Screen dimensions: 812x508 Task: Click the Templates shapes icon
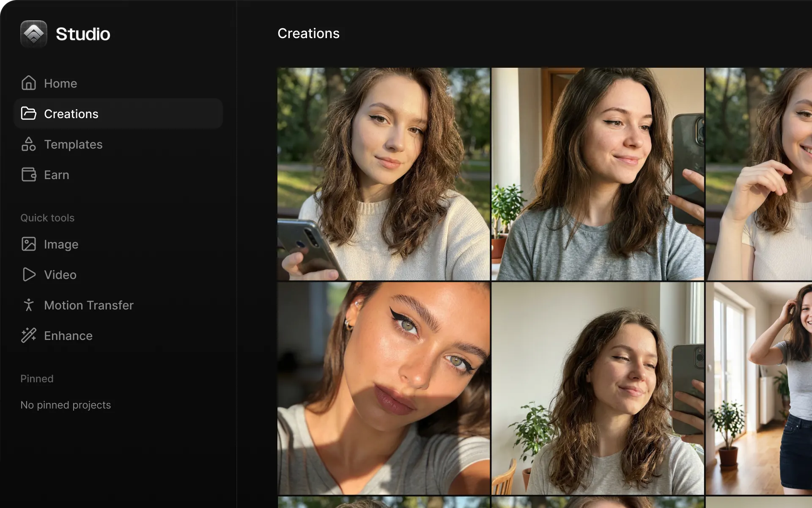[x=29, y=144]
